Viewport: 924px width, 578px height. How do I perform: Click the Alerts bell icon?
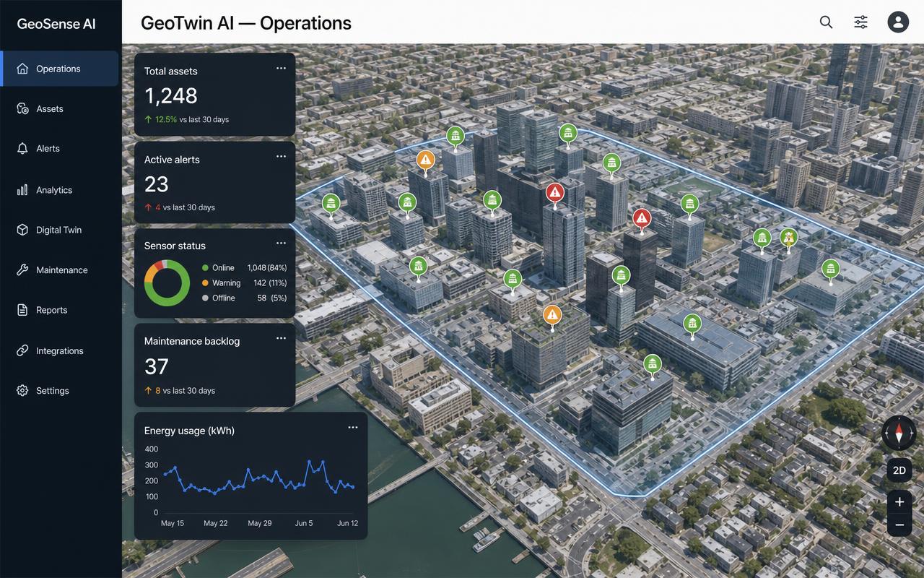click(x=22, y=148)
